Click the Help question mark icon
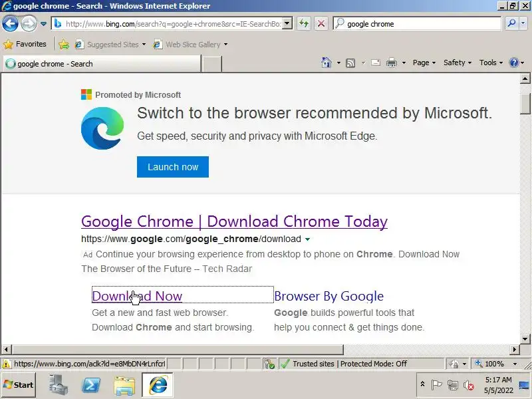 tap(513, 63)
